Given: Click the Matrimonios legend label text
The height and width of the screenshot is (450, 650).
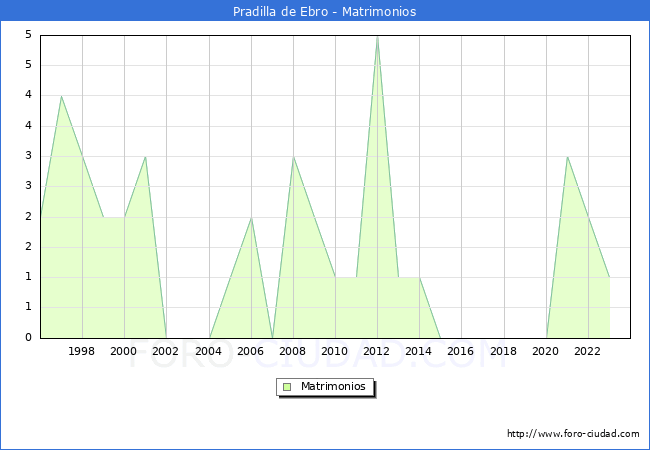Looking at the screenshot, I should [x=332, y=386].
